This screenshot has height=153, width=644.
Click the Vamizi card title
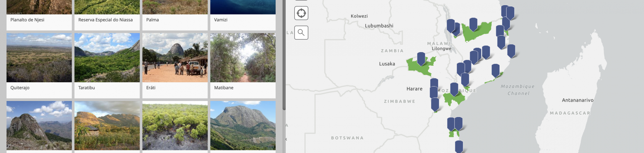point(221,20)
